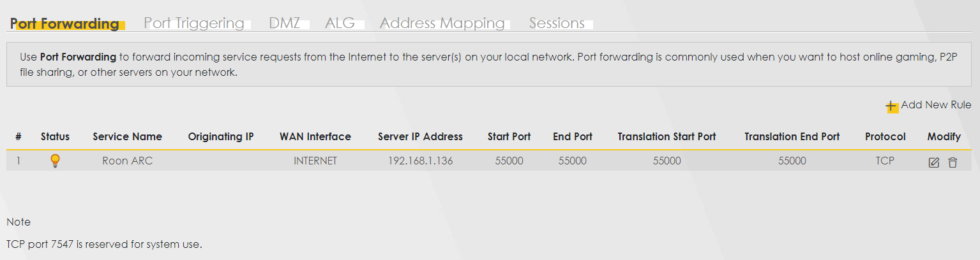The height and width of the screenshot is (260, 980).
Task: Click the Translation Start Port header
Action: tap(667, 137)
